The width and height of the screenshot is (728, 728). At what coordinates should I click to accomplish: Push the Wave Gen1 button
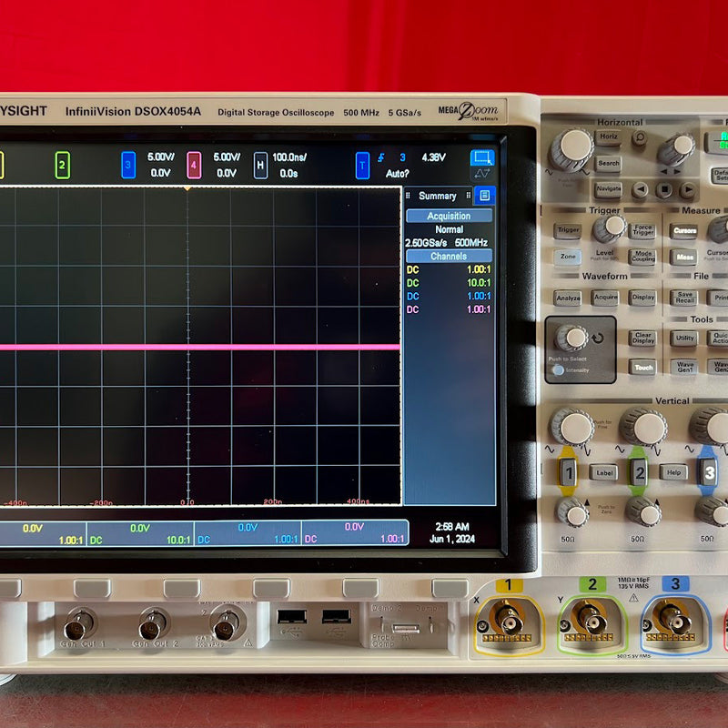pos(684,367)
